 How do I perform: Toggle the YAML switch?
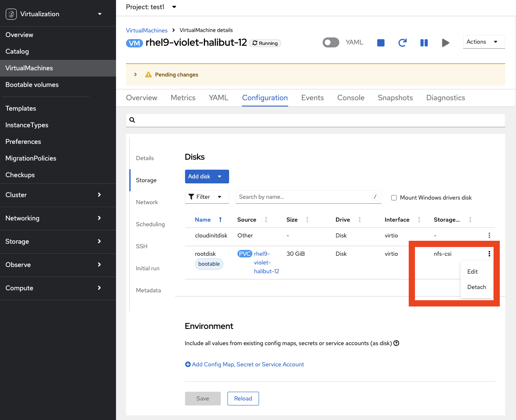[x=331, y=42]
